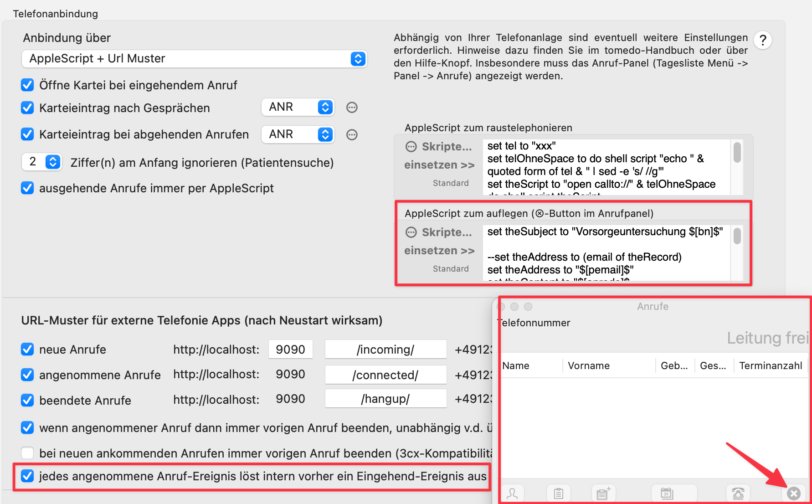
Task: Click the /hangup/ path field
Action: pos(385,399)
